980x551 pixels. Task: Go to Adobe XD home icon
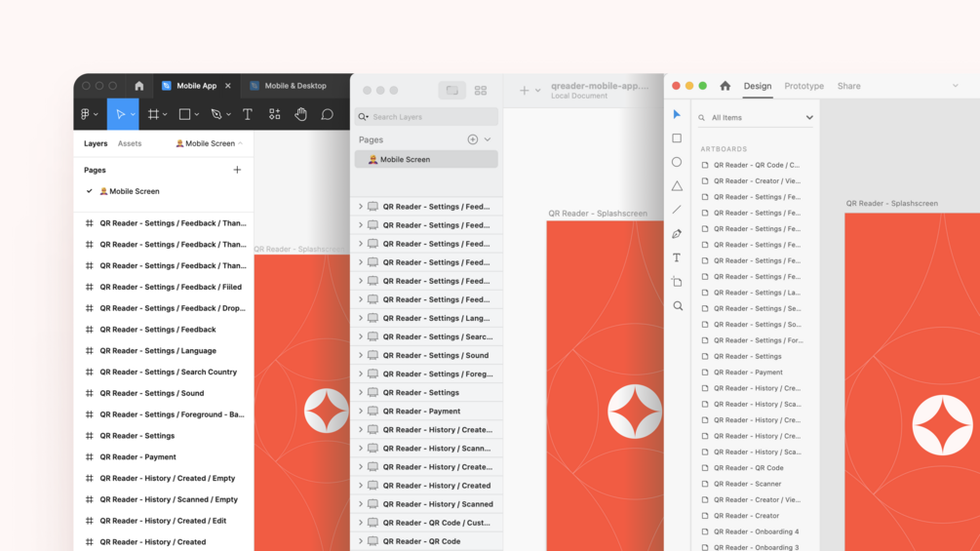725,86
